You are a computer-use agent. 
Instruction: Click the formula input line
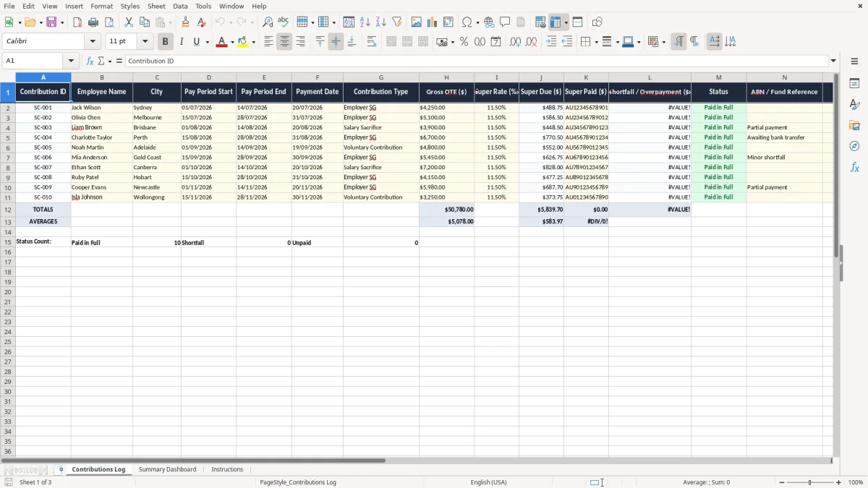tap(476, 61)
